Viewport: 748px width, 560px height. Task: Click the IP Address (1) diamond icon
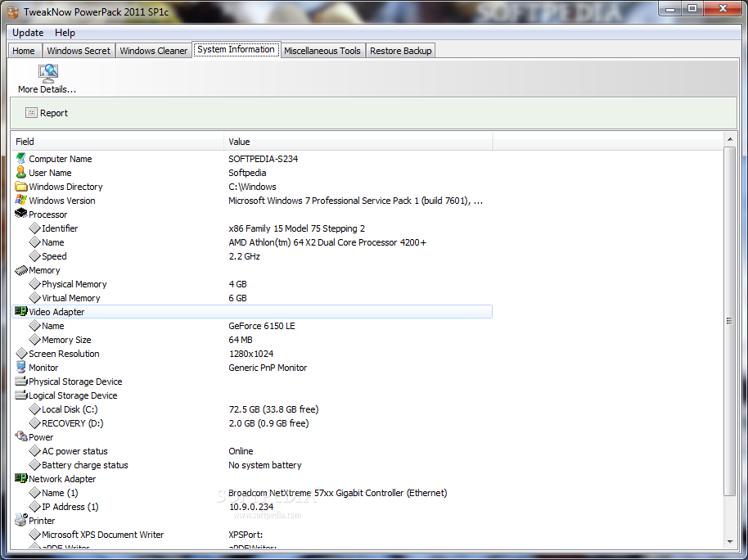point(34,507)
